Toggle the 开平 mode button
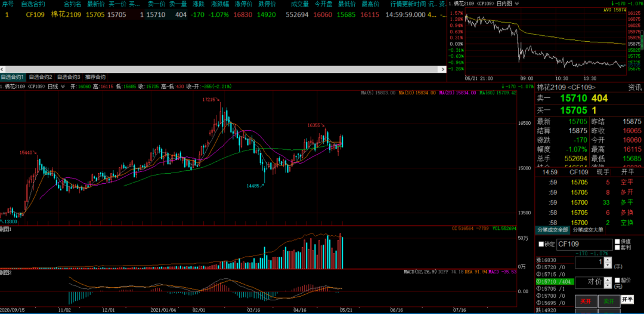This screenshot has height=314, width=644. pyautogui.click(x=627, y=299)
